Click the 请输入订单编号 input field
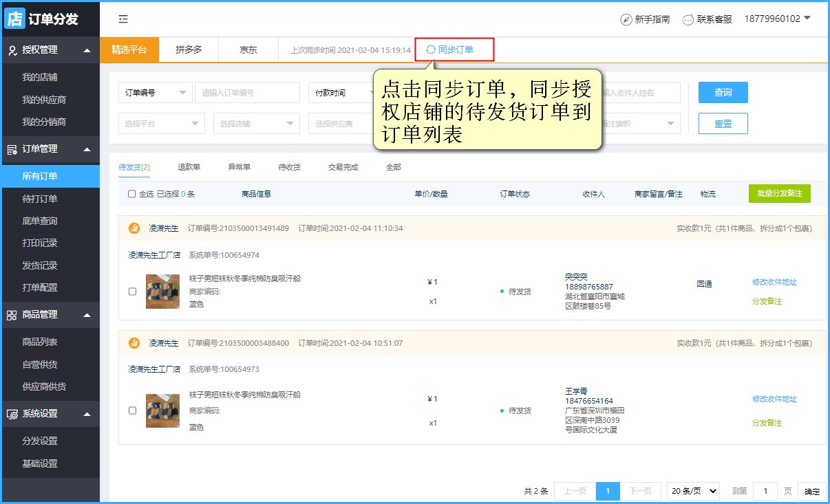The image size is (830, 504). (x=247, y=93)
